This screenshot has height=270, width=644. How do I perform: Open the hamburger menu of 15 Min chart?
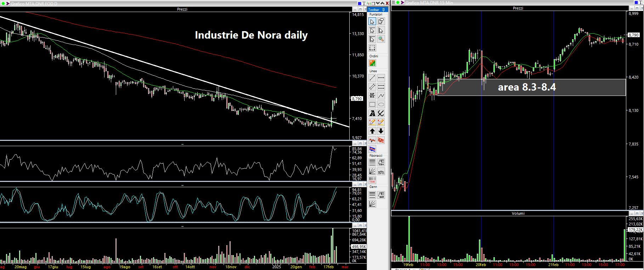393,3
